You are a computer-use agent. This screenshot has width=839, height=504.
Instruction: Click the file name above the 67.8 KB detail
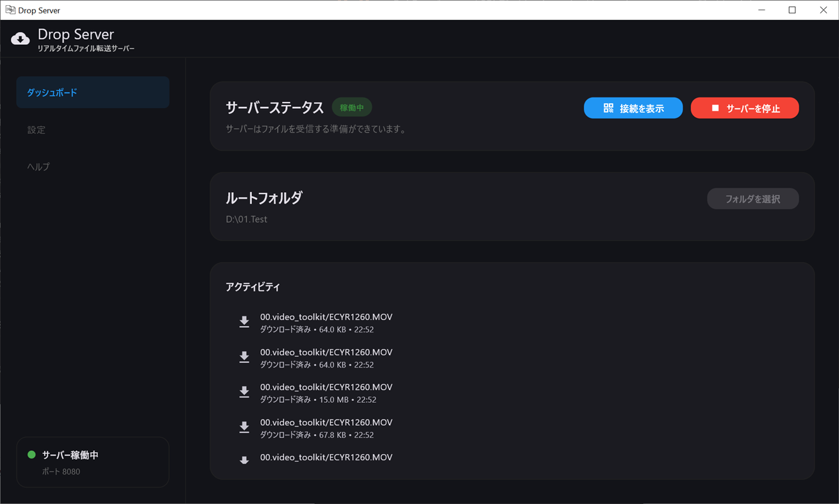point(326,422)
